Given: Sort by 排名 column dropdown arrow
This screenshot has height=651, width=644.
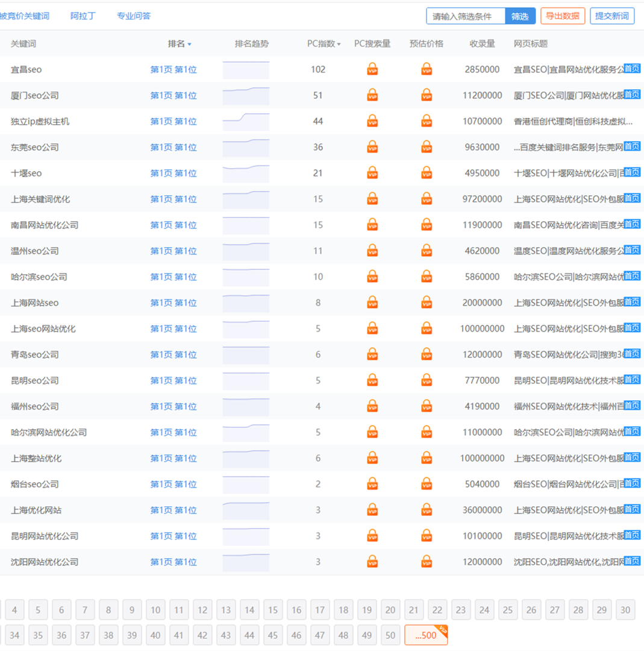Looking at the screenshot, I should point(190,45).
